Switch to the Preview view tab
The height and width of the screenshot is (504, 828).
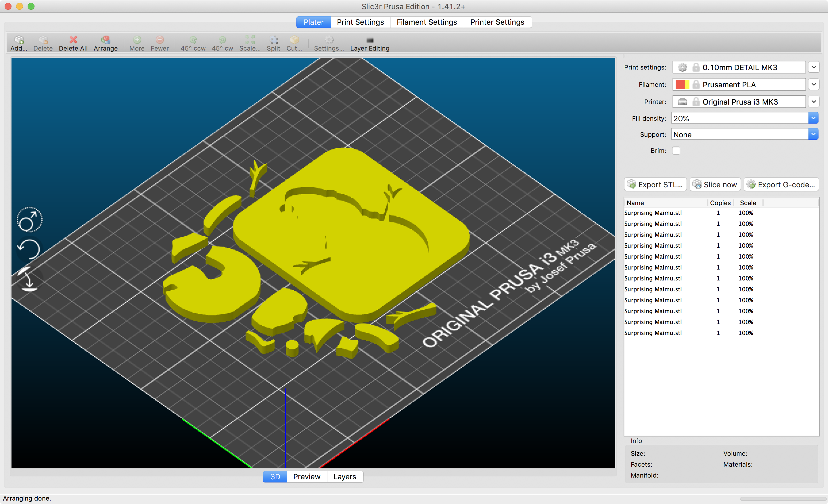pos(306,476)
